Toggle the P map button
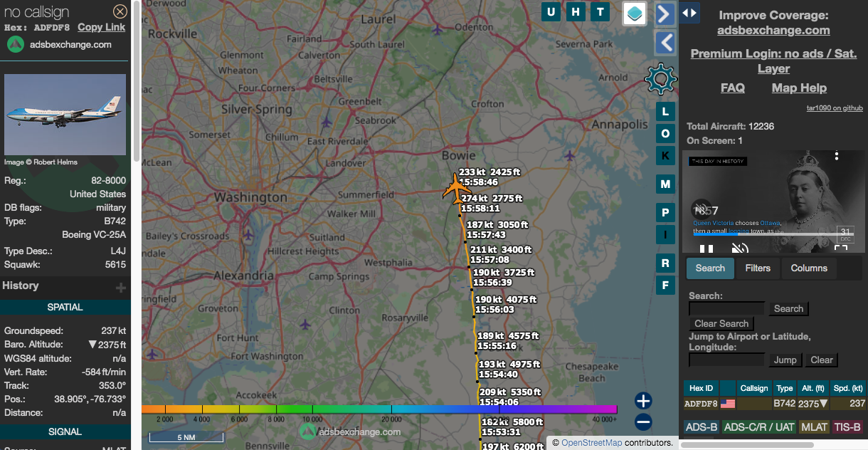This screenshot has height=450, width=868. click(x=665, y=213)
